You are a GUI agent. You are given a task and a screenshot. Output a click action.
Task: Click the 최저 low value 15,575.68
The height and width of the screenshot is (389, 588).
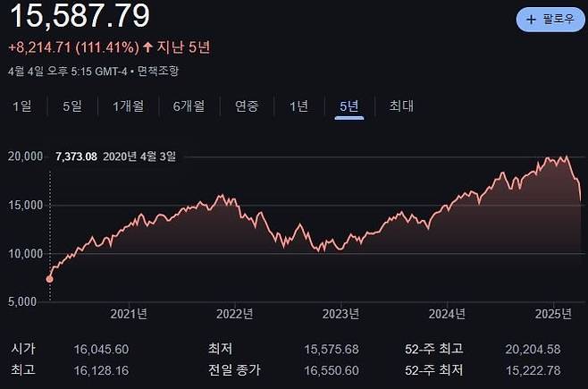tap(332, 350)
